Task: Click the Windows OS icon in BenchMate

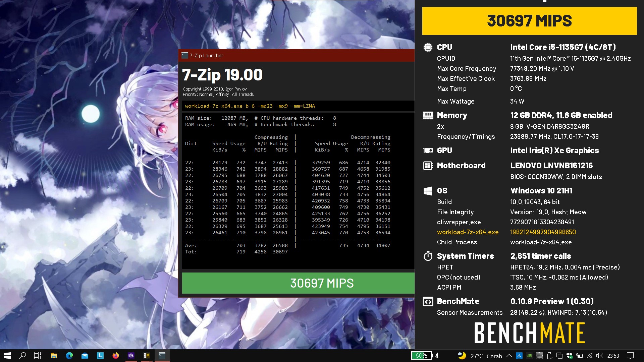Action: (x=428, y=191)
